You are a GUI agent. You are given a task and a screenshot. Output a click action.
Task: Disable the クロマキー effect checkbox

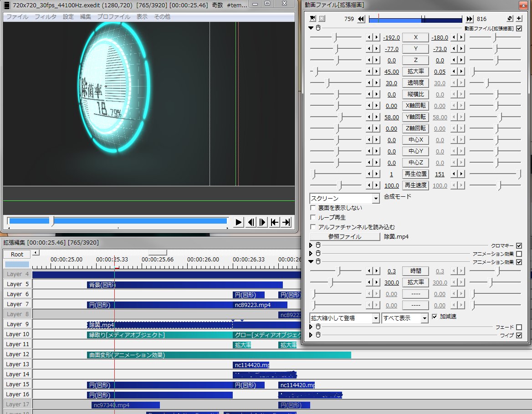[x=519, y=245]
